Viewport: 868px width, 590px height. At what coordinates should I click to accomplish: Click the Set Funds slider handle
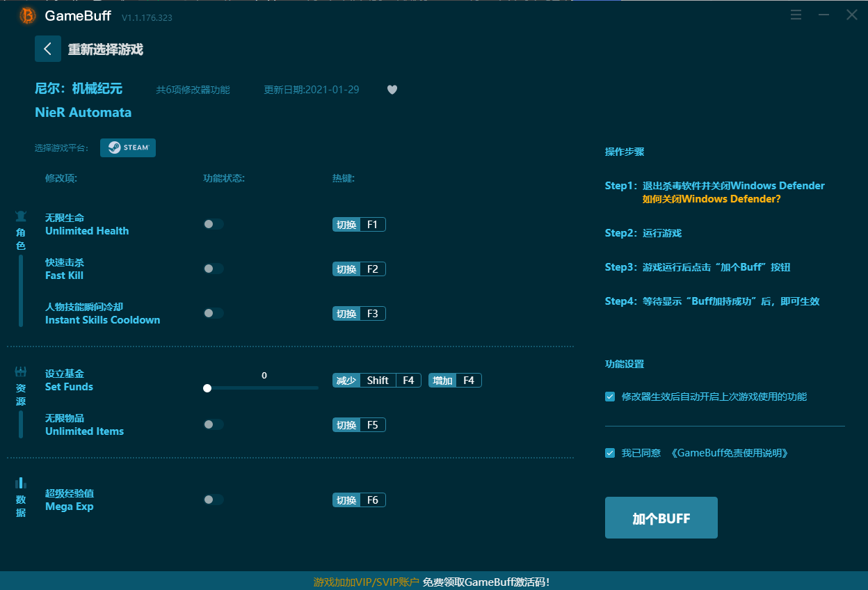207,388
